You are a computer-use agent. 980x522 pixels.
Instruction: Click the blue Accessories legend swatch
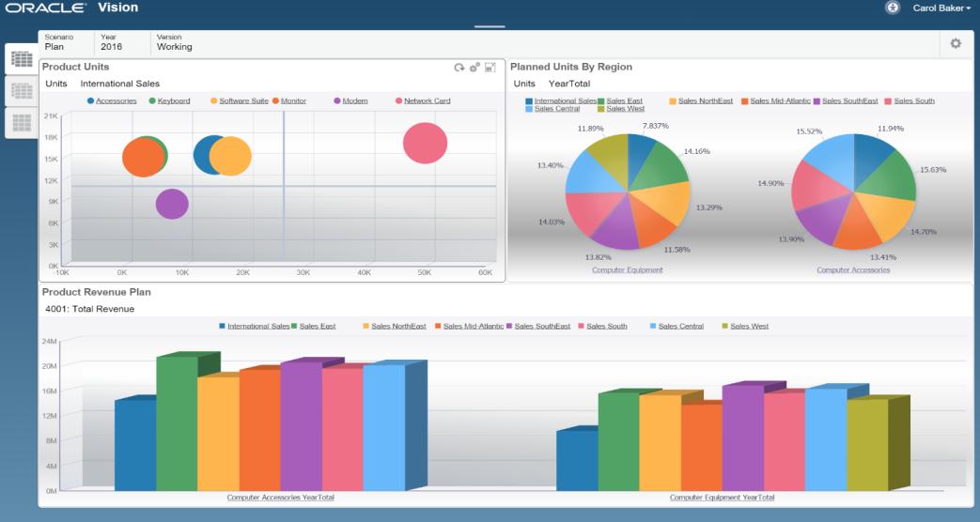pos(90,100)
